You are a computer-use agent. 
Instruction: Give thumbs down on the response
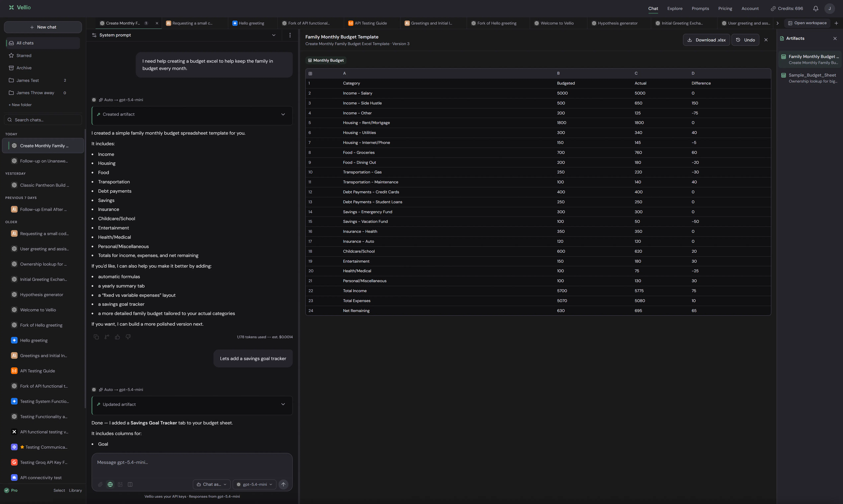[128, 337]
